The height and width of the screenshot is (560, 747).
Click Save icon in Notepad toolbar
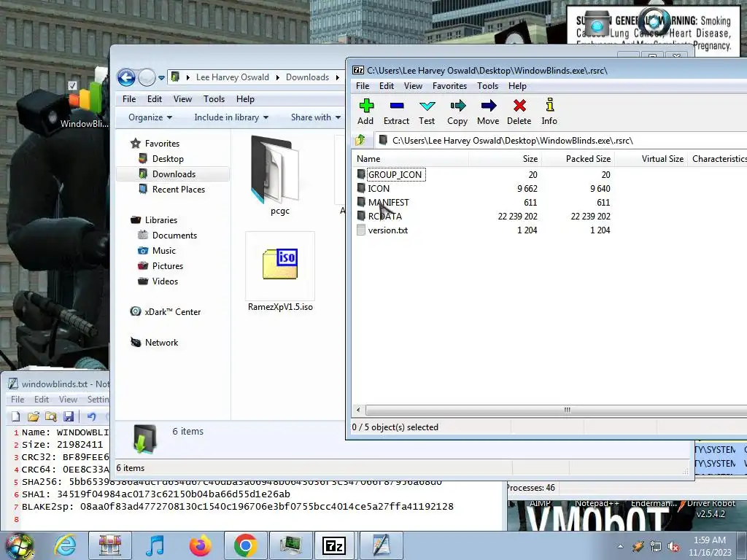coord(69,416)
